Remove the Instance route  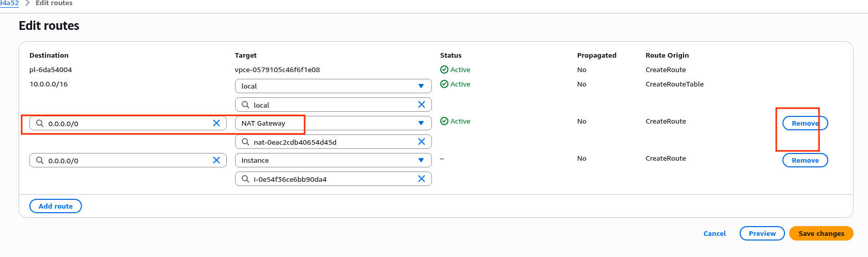point(805,160)
